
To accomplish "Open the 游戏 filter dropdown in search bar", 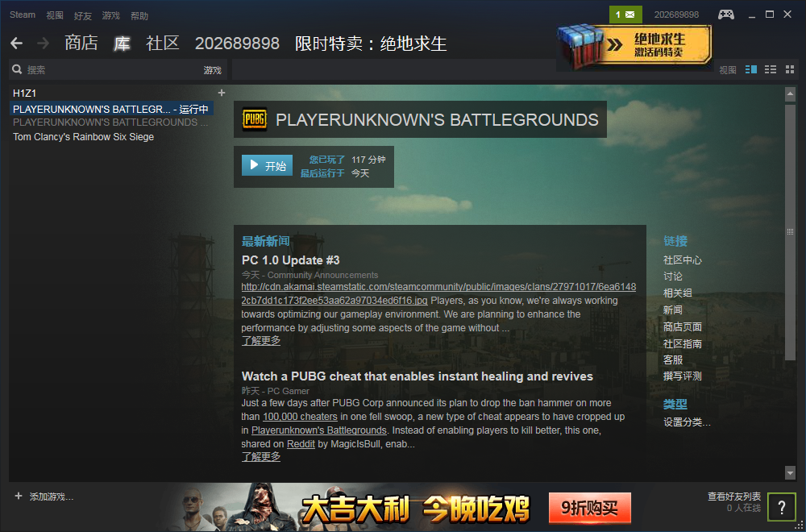I will (212, 70).
